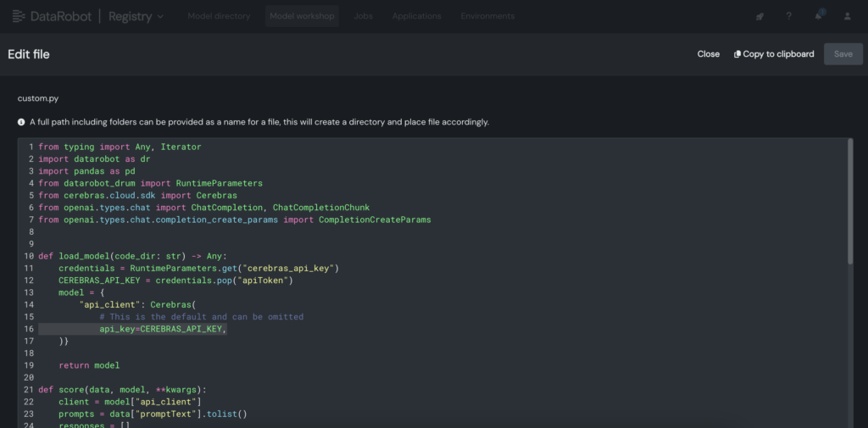Image resolution: width=868 pixels, height=428 pixels.
Task: Click code line 'import pandas as pd'
Action: (86, 171)
